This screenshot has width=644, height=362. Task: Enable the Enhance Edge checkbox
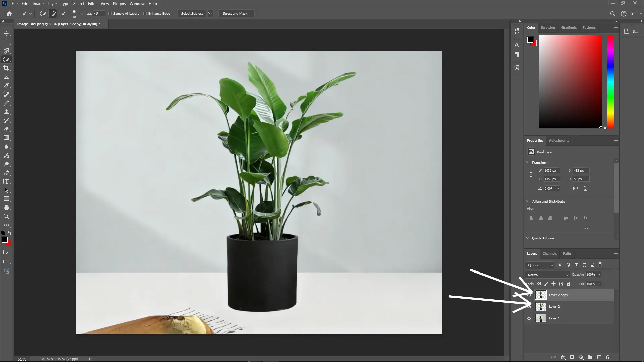(x=145, y=13)
